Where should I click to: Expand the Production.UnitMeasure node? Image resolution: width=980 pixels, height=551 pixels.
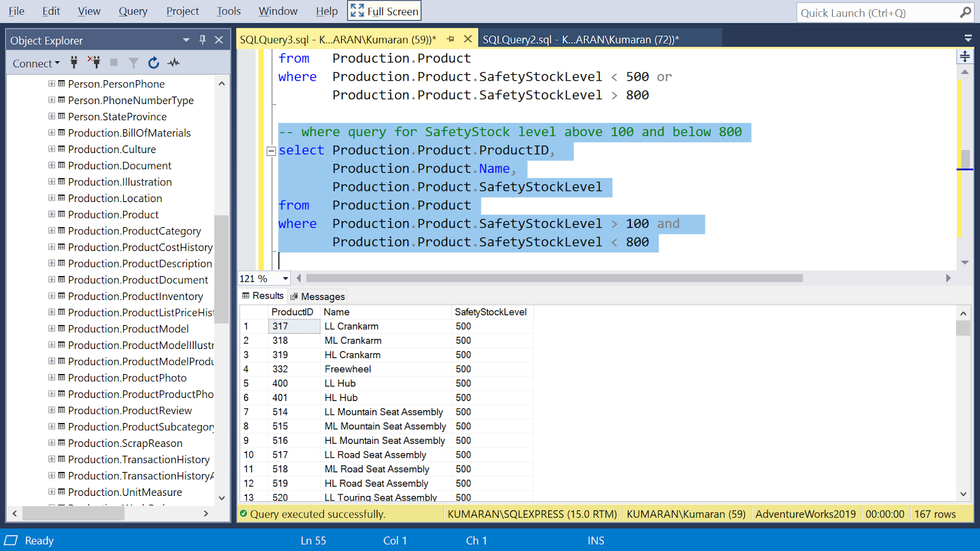click(51, 492)
